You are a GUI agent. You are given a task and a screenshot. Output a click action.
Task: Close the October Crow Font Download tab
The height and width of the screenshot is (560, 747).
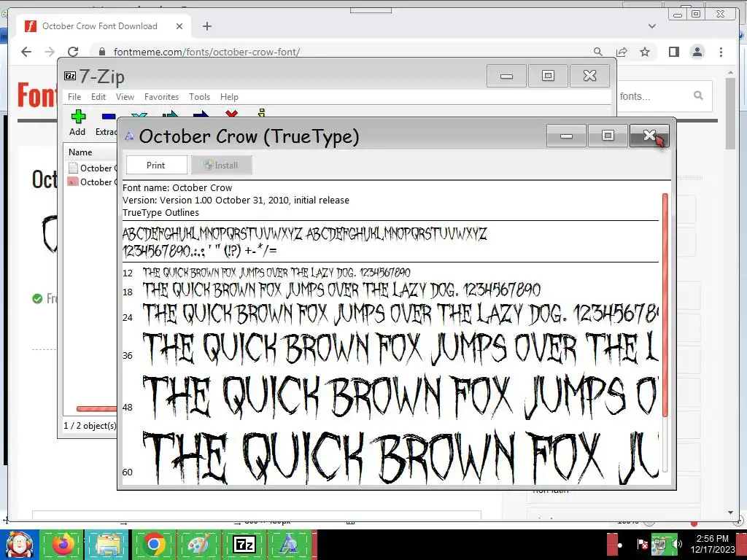[x=179, y=26]
